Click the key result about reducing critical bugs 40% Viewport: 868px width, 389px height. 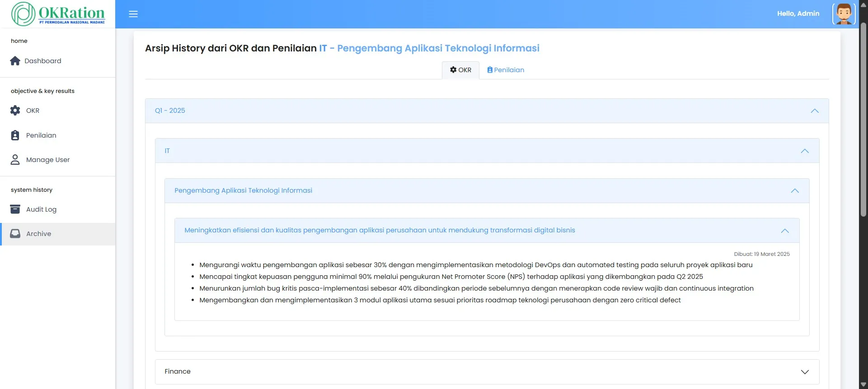(x=476, y=288)
